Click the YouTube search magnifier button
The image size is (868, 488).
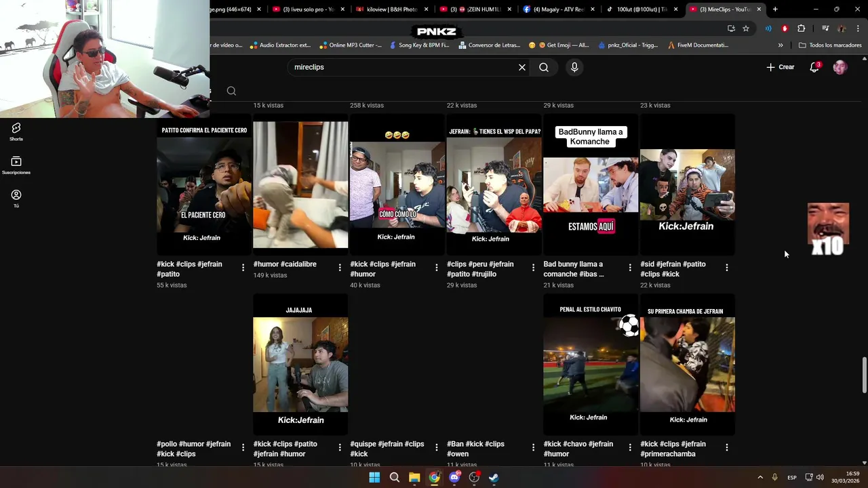tap(544, 67)
